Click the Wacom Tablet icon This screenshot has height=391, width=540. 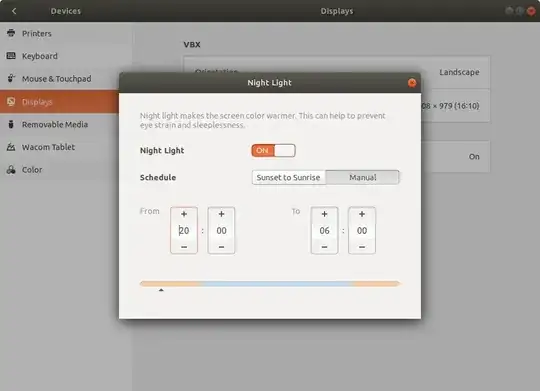point(11,147)
